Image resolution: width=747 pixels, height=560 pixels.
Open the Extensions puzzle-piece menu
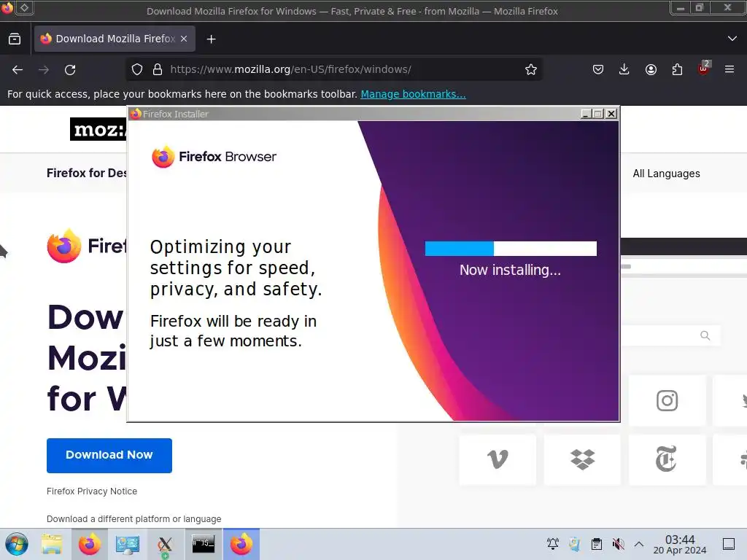[x=677, y=69]
